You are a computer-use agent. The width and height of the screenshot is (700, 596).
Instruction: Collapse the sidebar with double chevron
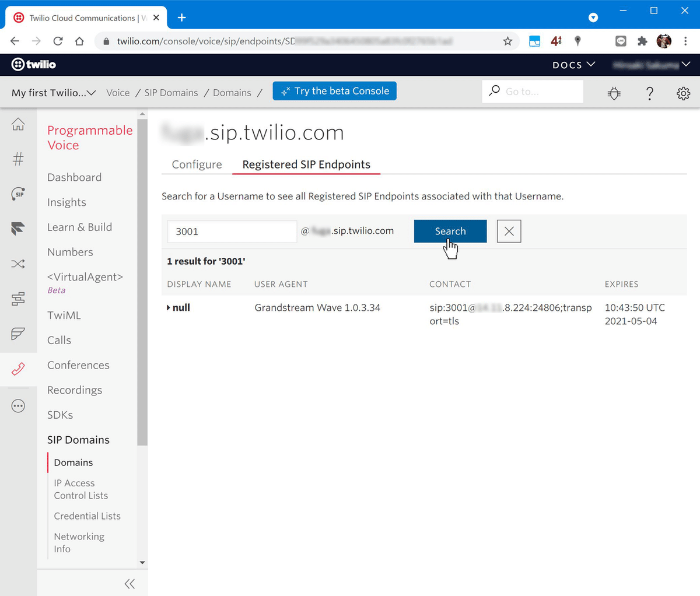[129, 584]
